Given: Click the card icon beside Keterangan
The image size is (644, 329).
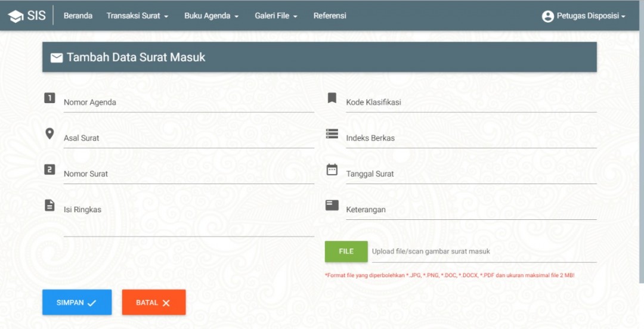Looking at the screenshot, I should pos(332,205).
